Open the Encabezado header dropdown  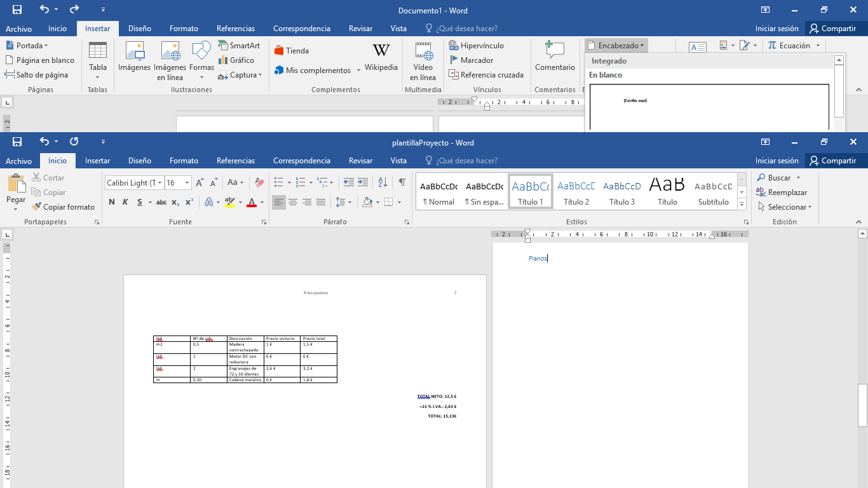615,46
